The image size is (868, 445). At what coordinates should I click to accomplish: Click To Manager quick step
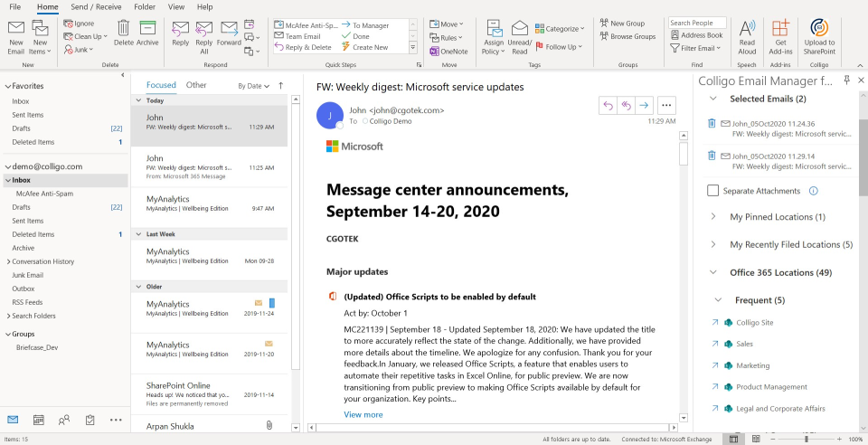364,25
